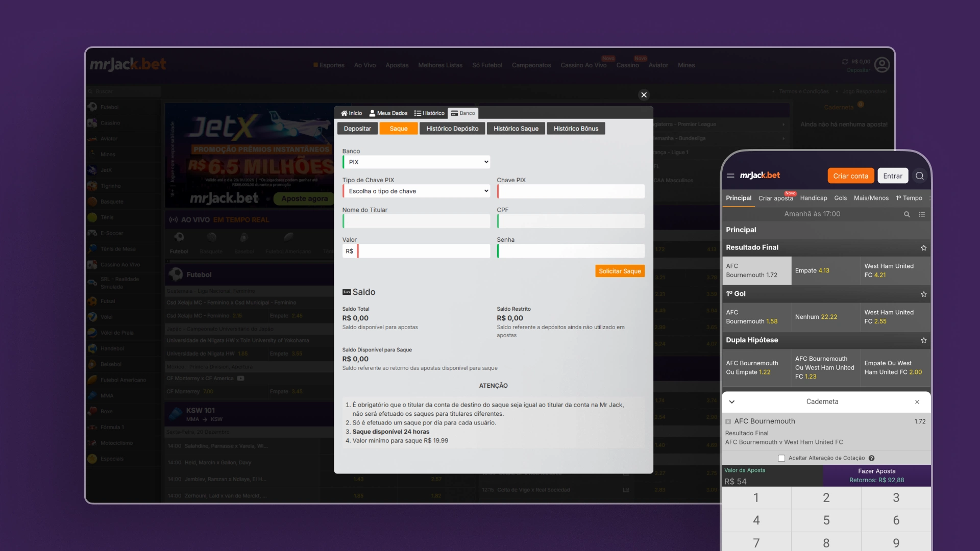This screenshot has width=980, height=551.
Task: Select the Gols tab
Action: pos(840,198)
